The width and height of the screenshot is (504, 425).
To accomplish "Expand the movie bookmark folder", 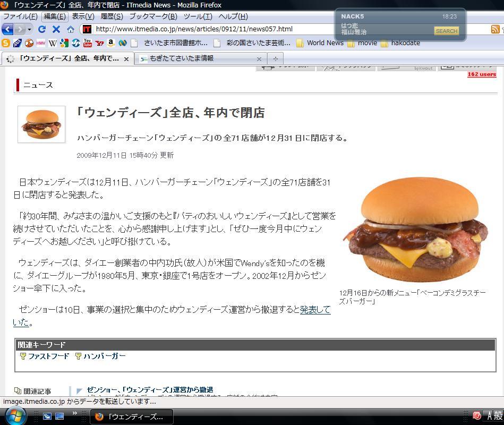I will point(363,42).
